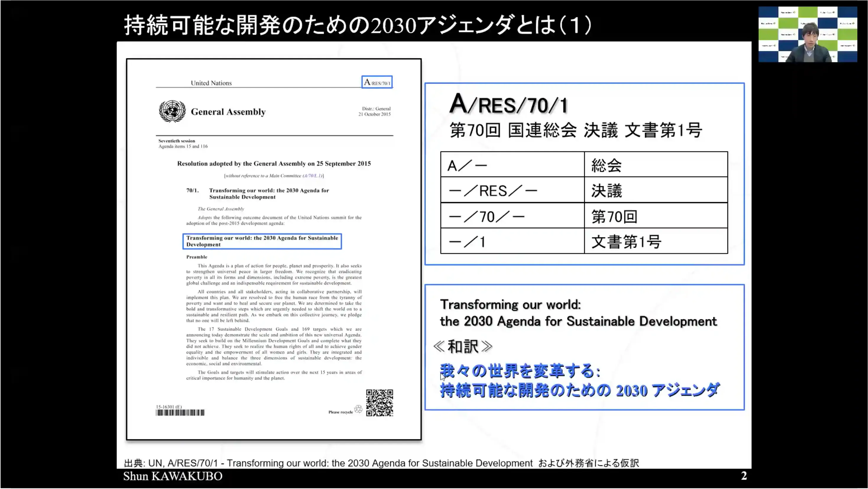868x489 pixels.
Task: Click slide number 2 at the bottom right
Action: point(744,476)
